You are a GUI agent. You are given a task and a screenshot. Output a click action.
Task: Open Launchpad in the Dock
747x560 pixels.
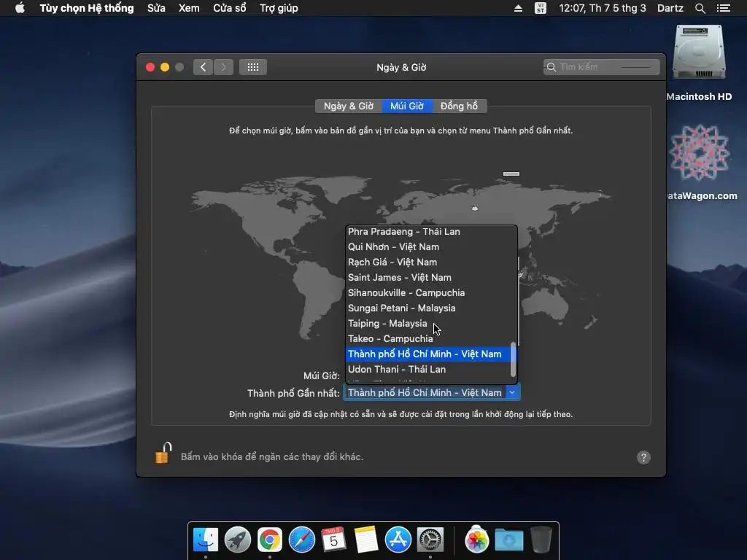[x=238, y=540]
